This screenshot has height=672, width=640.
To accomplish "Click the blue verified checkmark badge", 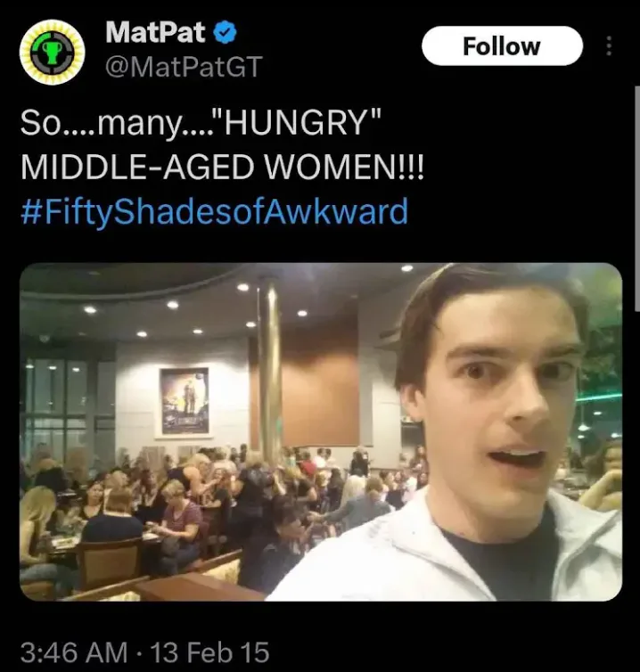I will (x=225, y=34).
